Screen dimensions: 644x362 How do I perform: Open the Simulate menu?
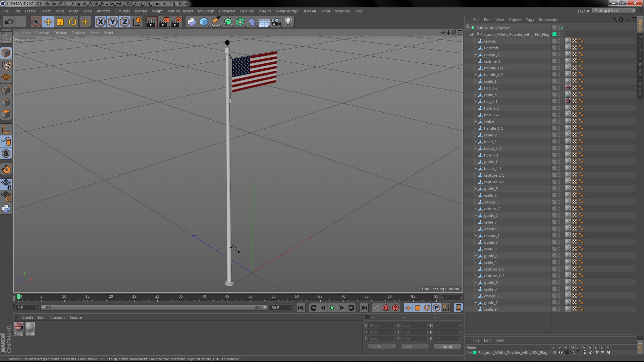(122, 11)
